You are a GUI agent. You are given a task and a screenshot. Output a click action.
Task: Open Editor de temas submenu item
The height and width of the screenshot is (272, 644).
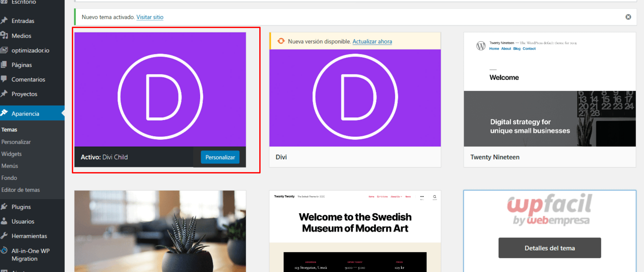tap(21, 190)
